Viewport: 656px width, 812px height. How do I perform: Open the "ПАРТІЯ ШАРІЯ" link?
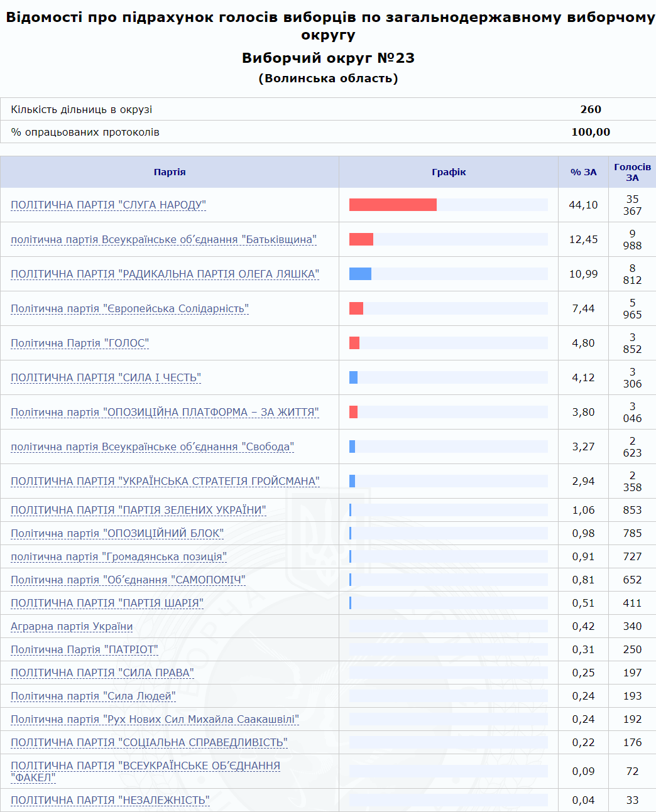(107, 603)
